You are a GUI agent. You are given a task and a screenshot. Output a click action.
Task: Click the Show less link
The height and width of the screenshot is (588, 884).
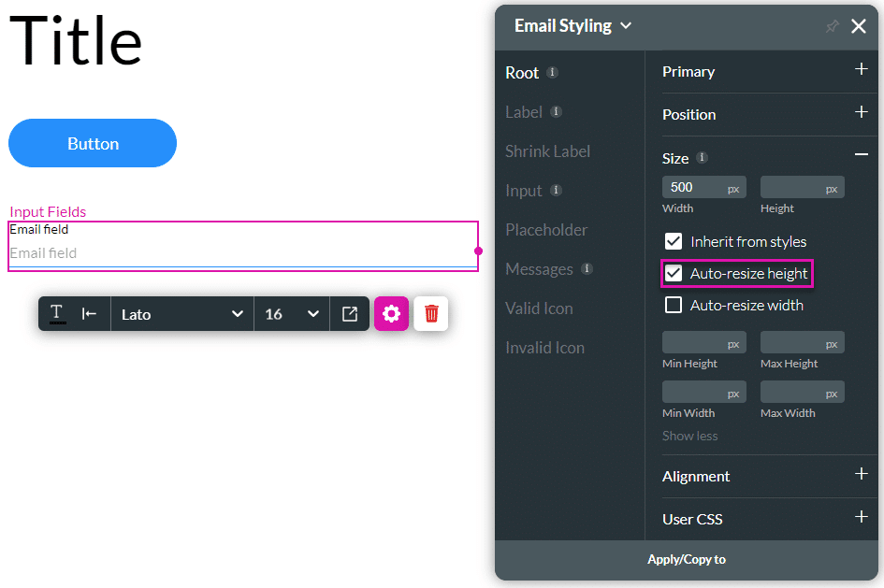[x=689, y=436]
